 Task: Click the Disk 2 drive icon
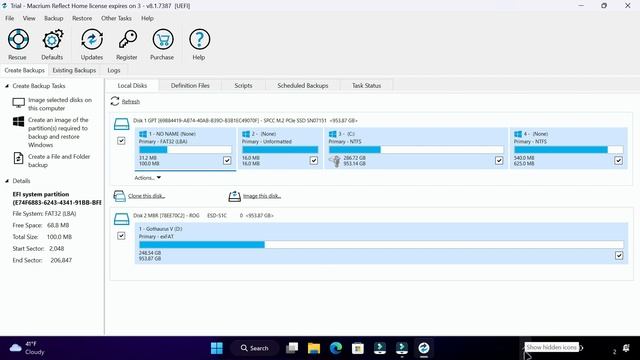point(121,219)
